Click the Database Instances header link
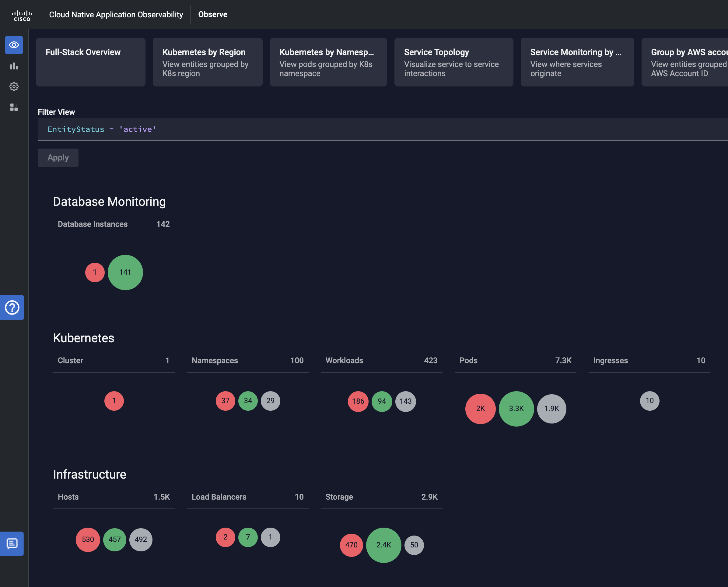Viewport: 728px width, 587px height. 93,224
